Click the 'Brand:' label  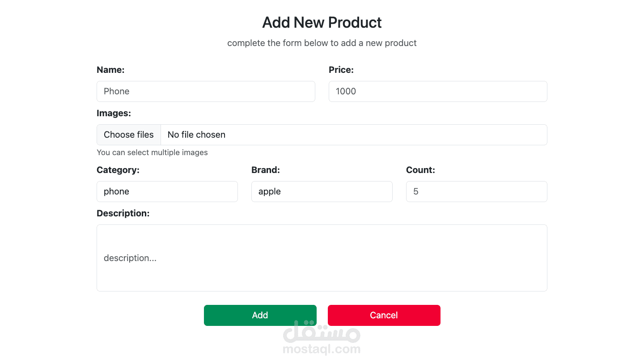(266, 170)
